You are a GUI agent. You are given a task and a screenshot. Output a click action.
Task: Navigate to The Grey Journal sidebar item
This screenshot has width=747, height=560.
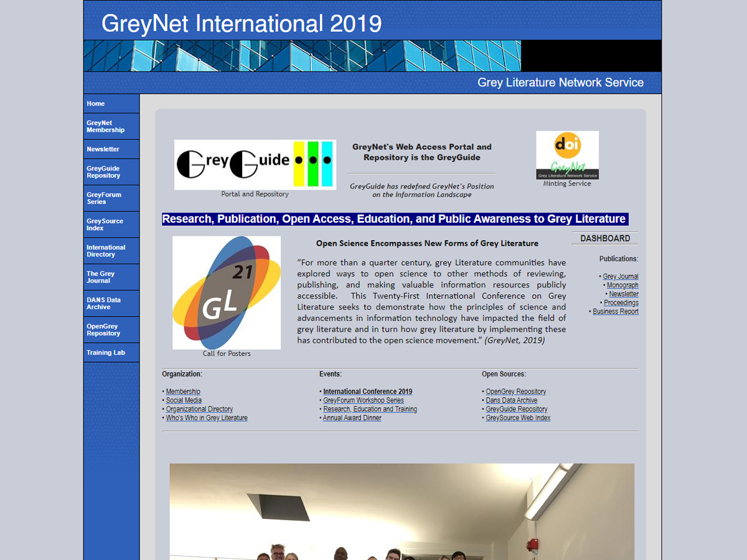click(101, 277)
